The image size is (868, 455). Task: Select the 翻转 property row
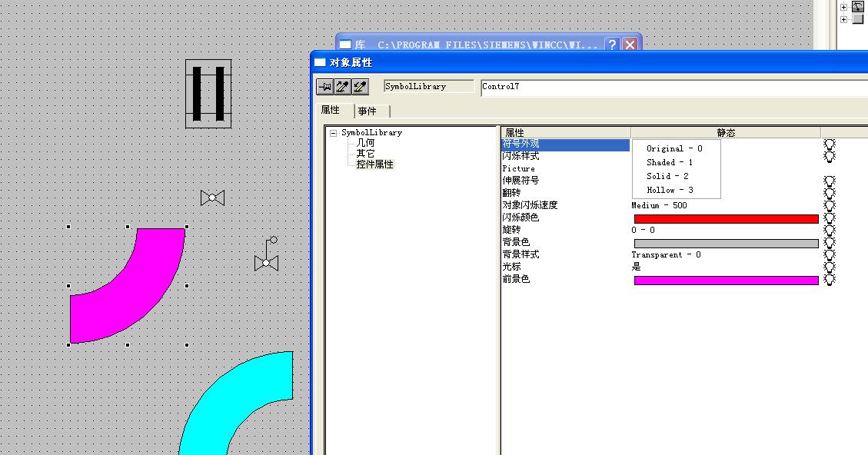(x=565, y=193)
